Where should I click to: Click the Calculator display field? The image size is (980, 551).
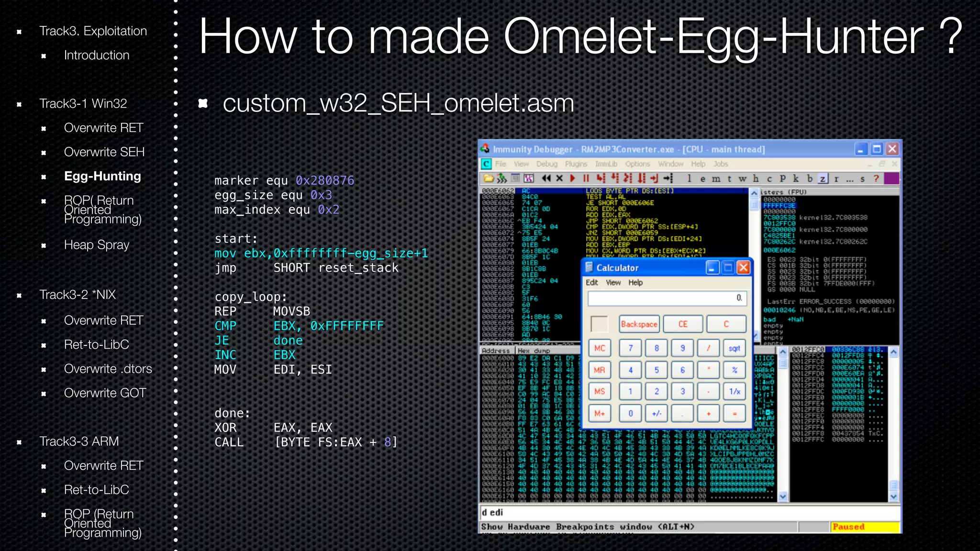[x=667, y=298]
